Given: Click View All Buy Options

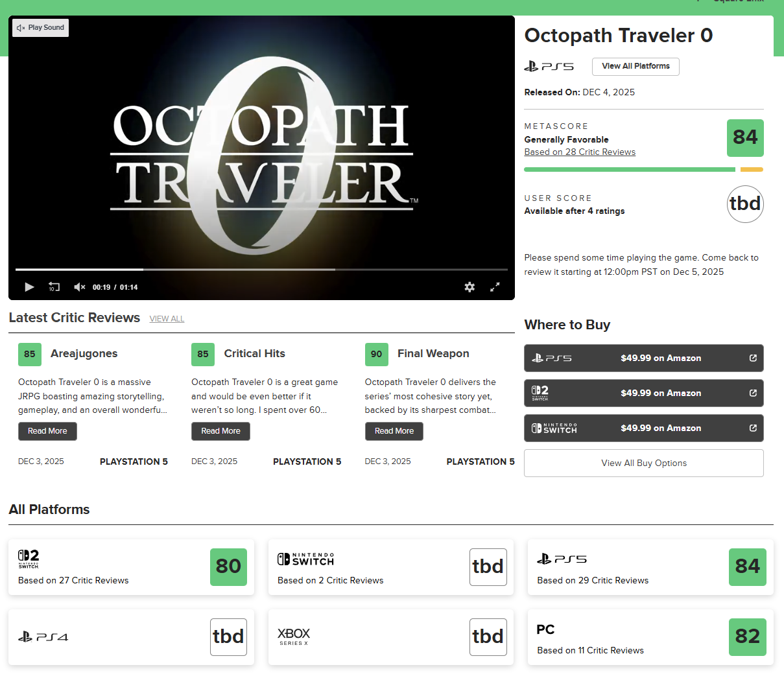Looking at the screenshot, I should 643,463.
